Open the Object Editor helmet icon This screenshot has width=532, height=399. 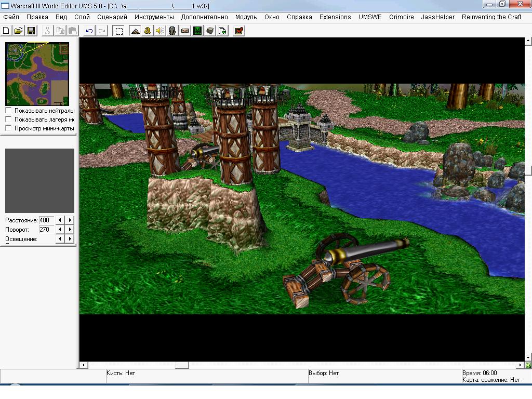pyautogui.click(x=172, y=31)
